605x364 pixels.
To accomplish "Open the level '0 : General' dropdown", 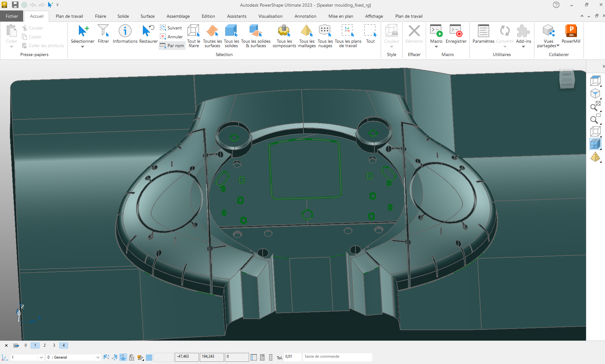I will pos(98,357).
